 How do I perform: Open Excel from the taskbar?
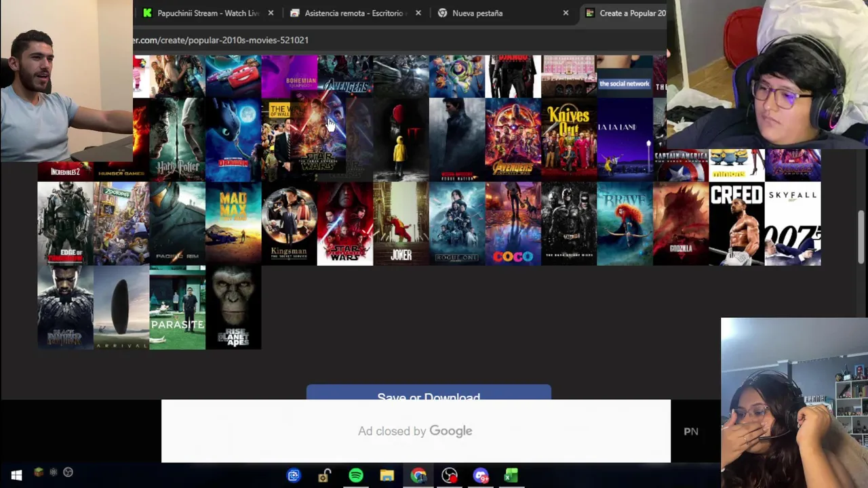point(511,476)
